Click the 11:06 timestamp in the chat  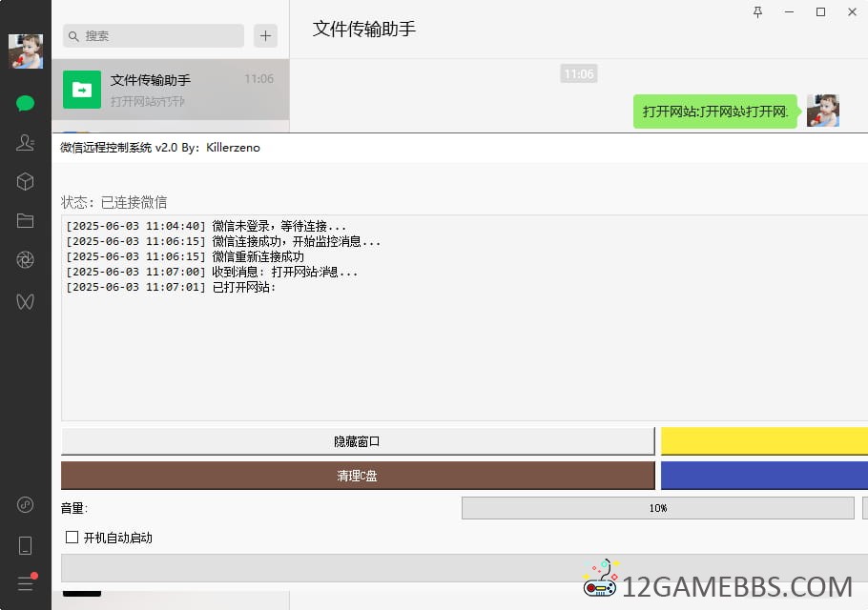click(x=578, y=74)
